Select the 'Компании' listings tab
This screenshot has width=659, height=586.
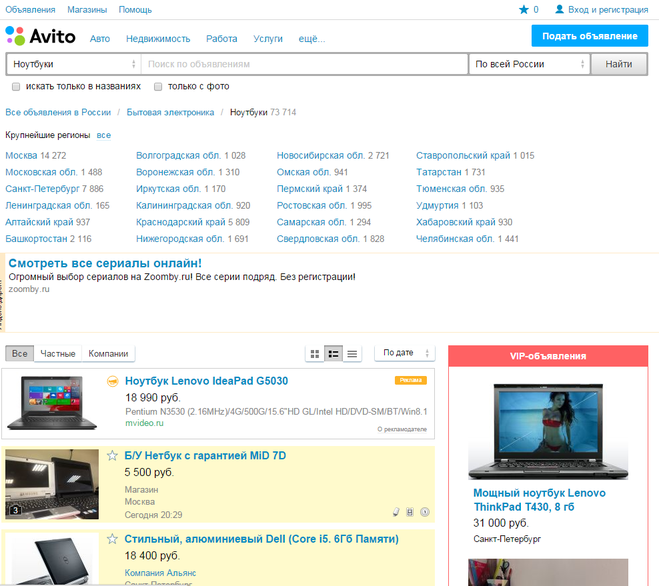pos(108,354)
